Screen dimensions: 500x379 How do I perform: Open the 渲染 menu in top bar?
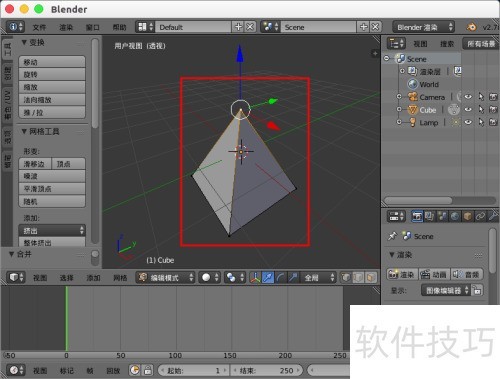66,27
